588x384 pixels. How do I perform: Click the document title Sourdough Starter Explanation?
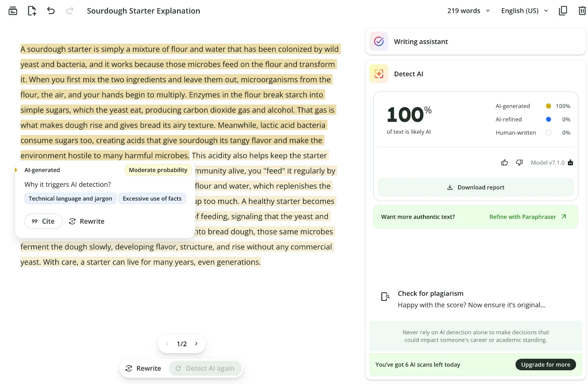point(144,11)
